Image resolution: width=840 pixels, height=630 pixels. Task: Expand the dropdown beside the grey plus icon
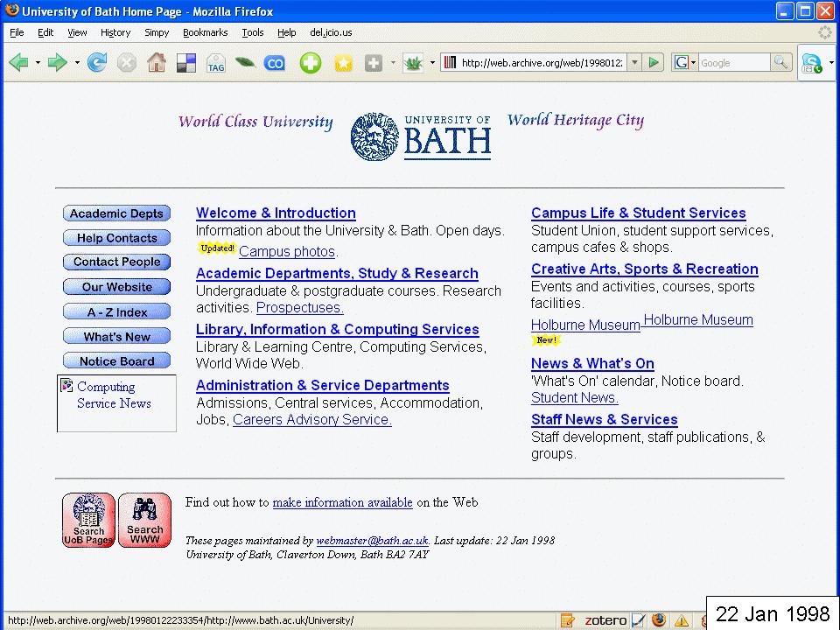[x=393, y=63]
